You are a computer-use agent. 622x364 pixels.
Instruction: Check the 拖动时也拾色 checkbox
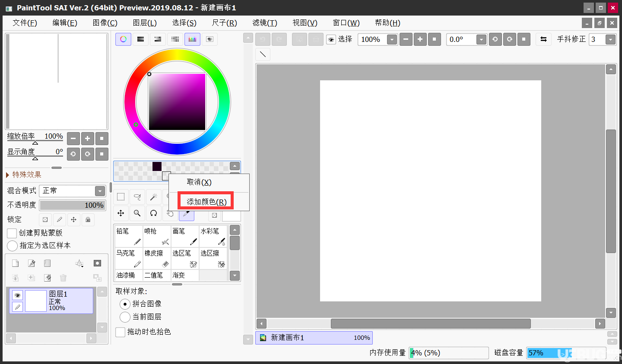coord(121,332)
